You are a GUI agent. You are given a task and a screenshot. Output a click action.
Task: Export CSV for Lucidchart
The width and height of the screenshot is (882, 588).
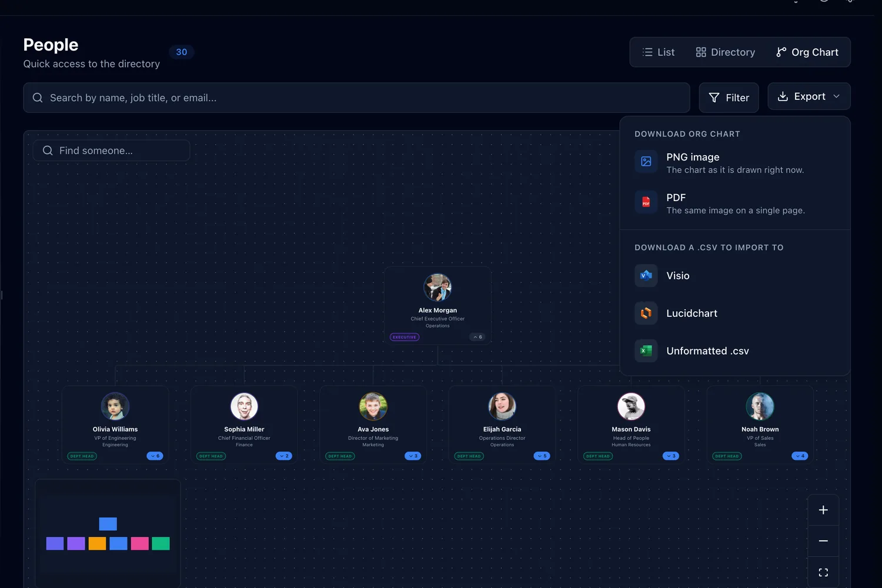pos(735,313)
